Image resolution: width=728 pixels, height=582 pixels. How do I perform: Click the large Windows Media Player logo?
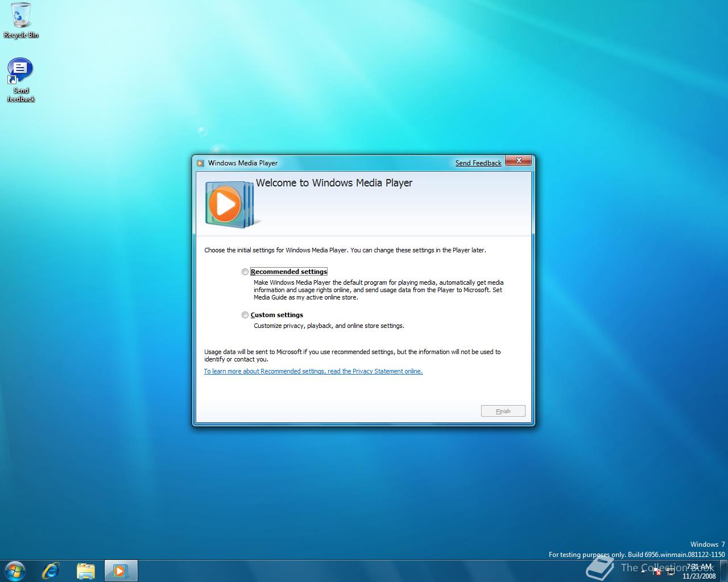pyautogui.click(x=233, y=205)
